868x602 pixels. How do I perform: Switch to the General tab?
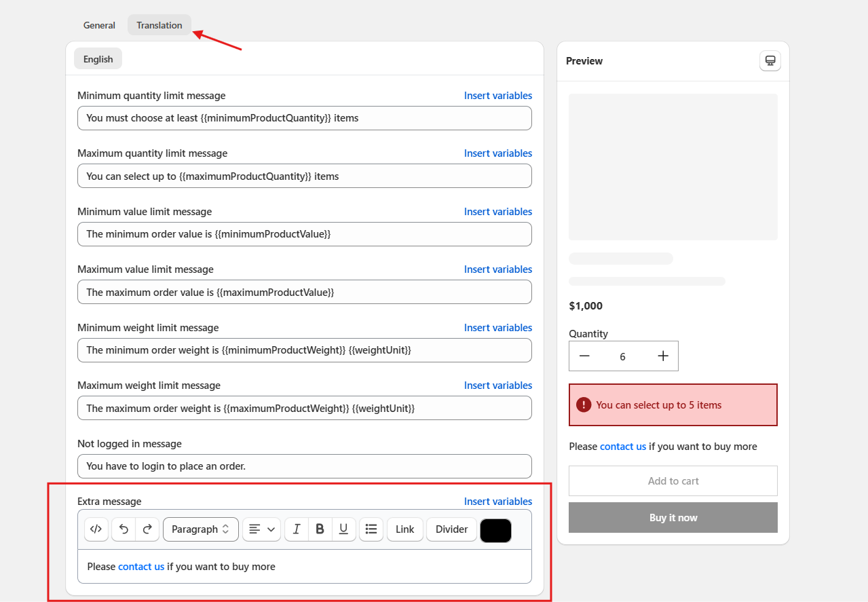(x=99, y=25)
